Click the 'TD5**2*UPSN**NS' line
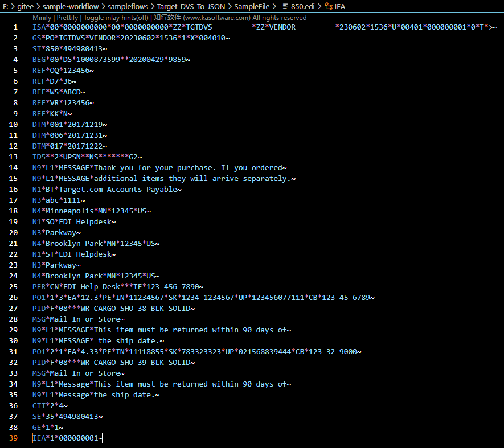This screenshot has width=504, height=448. click(87, 157)
